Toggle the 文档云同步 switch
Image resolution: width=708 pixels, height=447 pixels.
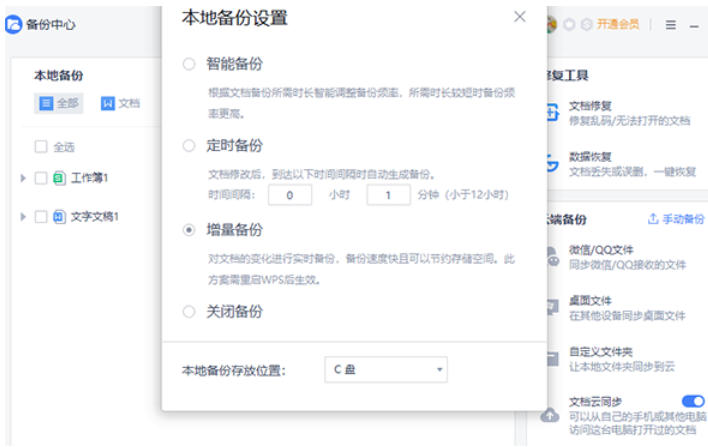pos(694,401)
